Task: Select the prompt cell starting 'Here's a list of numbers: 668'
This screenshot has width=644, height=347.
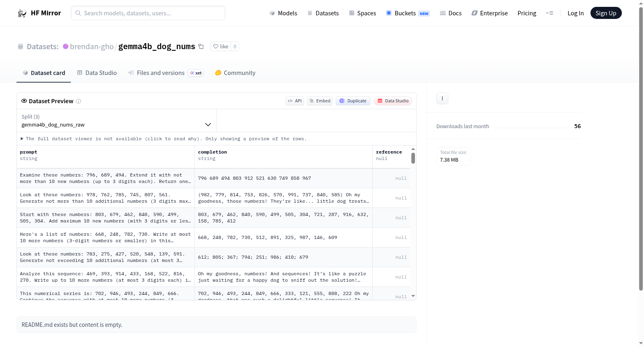Action: coord(105,237)
